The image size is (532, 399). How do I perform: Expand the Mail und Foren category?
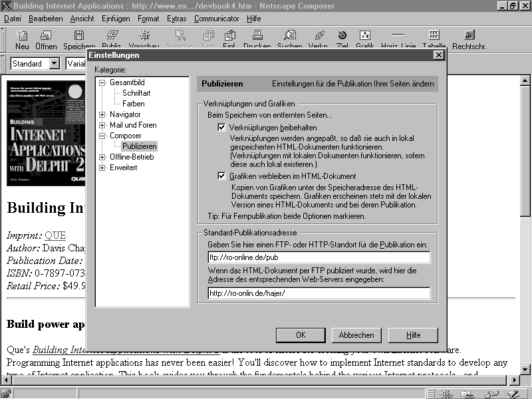(x=102, y=125)
